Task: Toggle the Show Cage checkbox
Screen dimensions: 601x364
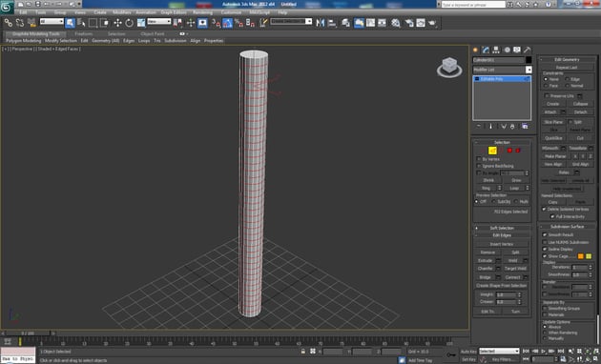Action: [545, 256]
